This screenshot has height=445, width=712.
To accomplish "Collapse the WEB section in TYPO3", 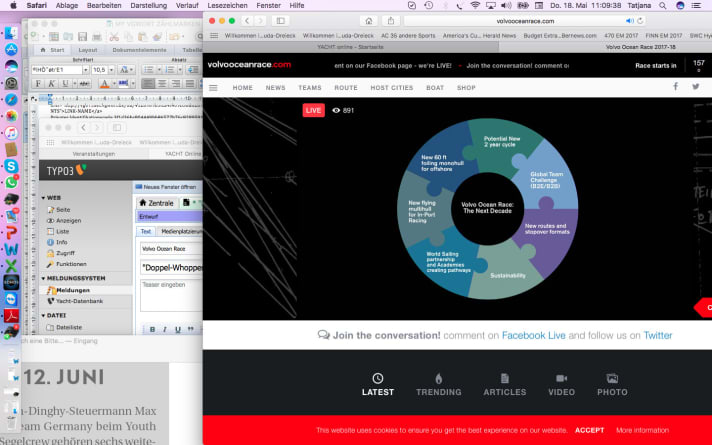I will 43,198.
